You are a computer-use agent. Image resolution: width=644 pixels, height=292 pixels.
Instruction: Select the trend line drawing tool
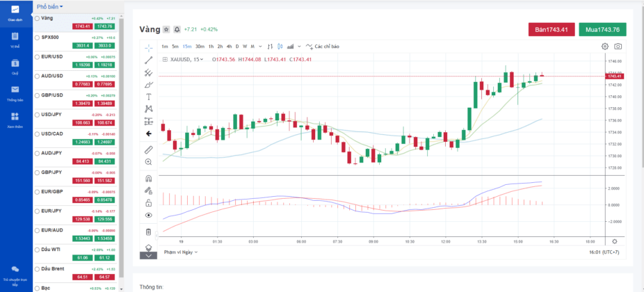(x=149, y=60)
